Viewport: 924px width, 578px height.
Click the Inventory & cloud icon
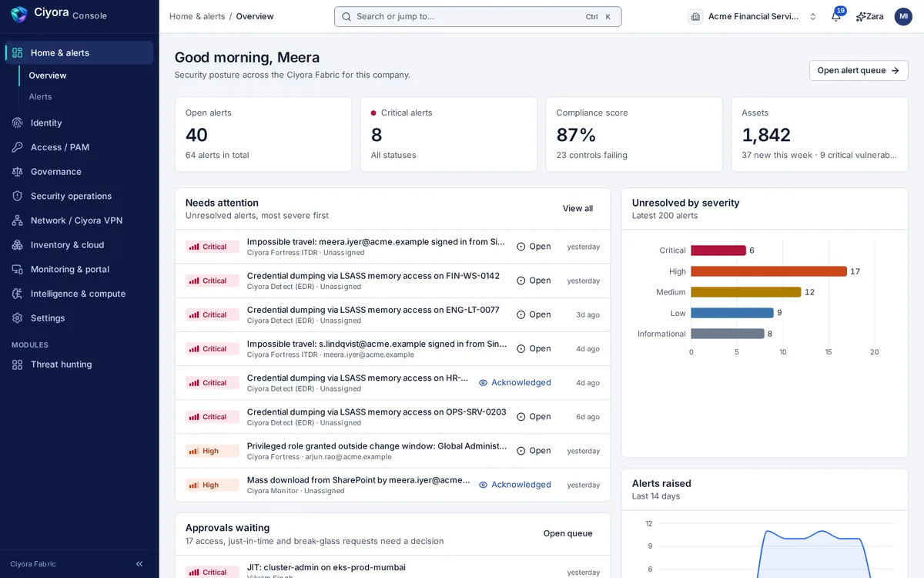(x=17, y=245)
